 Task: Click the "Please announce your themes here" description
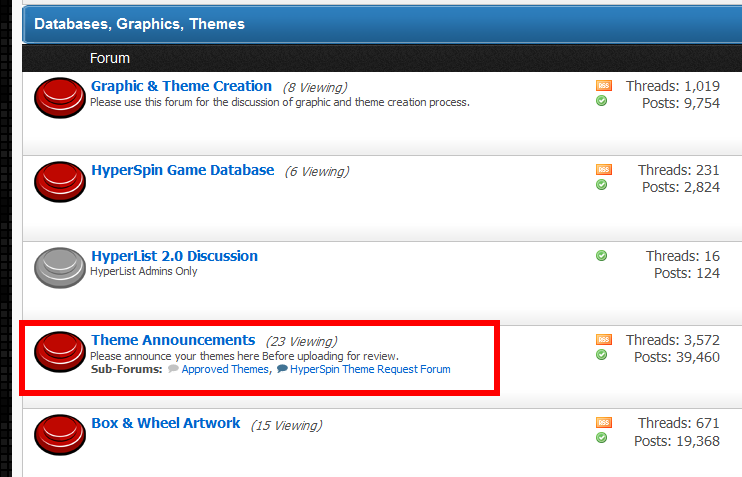coord(244,356)
